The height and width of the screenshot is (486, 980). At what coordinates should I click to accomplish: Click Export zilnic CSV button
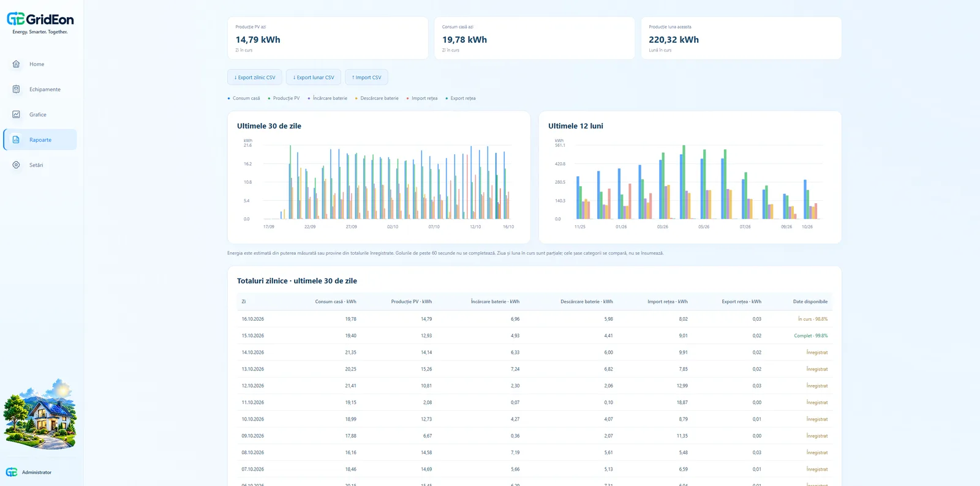pyautogui.click(x=255, y=77)
